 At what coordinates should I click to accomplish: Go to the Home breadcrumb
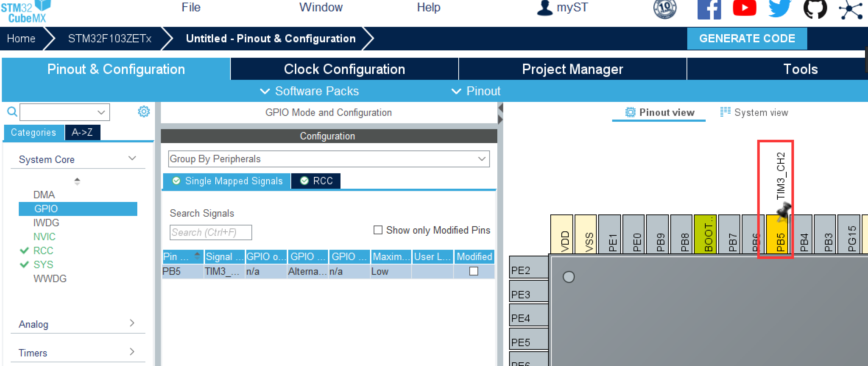(x=21, y=39)
